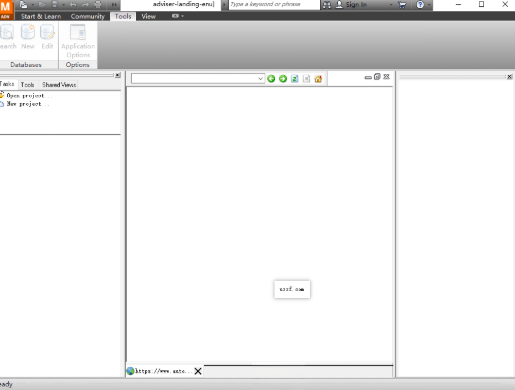Click the New database icon

point(28,37)
